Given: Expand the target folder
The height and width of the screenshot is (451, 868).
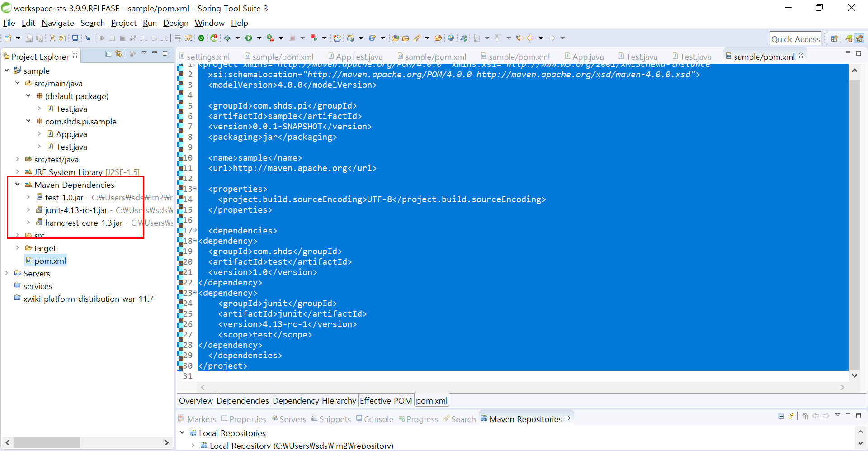Looking at the screenshot, I should pos(18,248).
